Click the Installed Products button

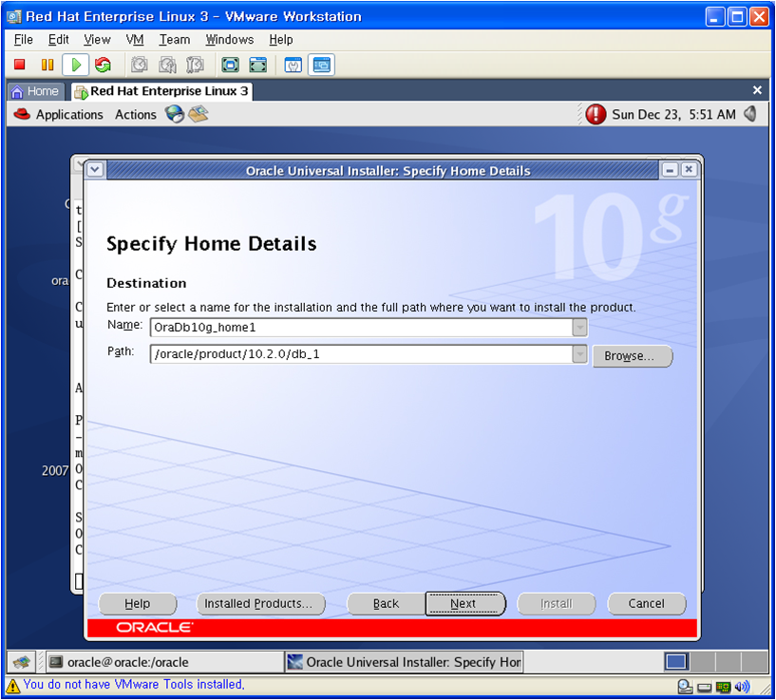pyautogui.click(x=261, y=603)
